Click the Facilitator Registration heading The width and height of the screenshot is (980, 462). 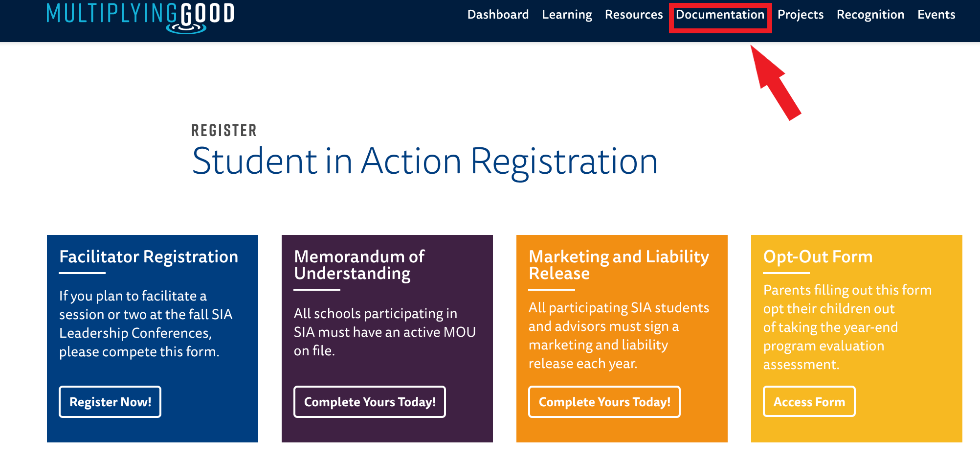(149, 256)
